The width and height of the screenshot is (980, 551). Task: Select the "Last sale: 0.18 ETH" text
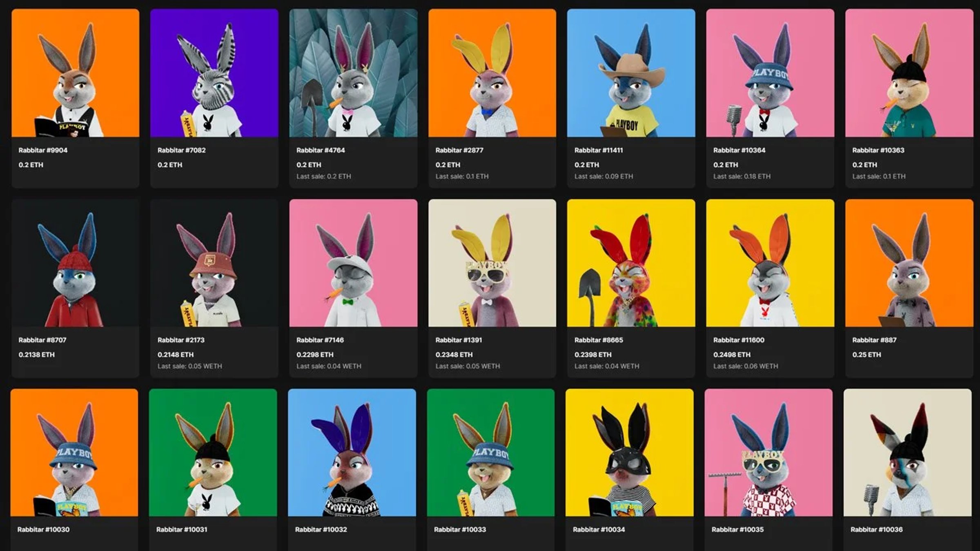click(742, 176)
